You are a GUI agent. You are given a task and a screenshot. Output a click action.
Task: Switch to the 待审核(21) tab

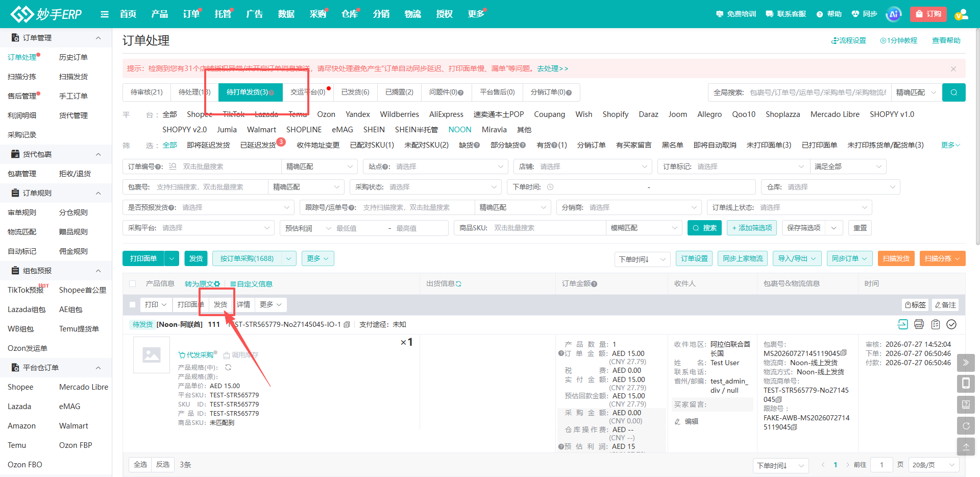point(146,92)
